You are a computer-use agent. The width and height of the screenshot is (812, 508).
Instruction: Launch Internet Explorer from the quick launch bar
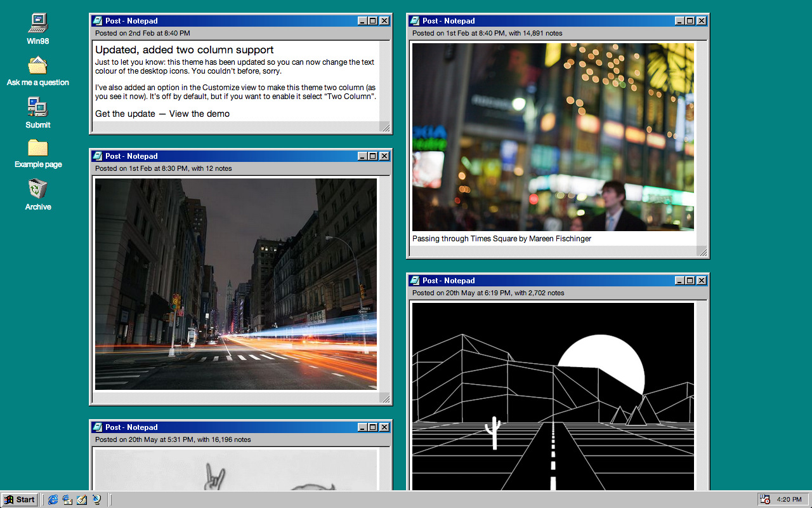coord(53,500)
